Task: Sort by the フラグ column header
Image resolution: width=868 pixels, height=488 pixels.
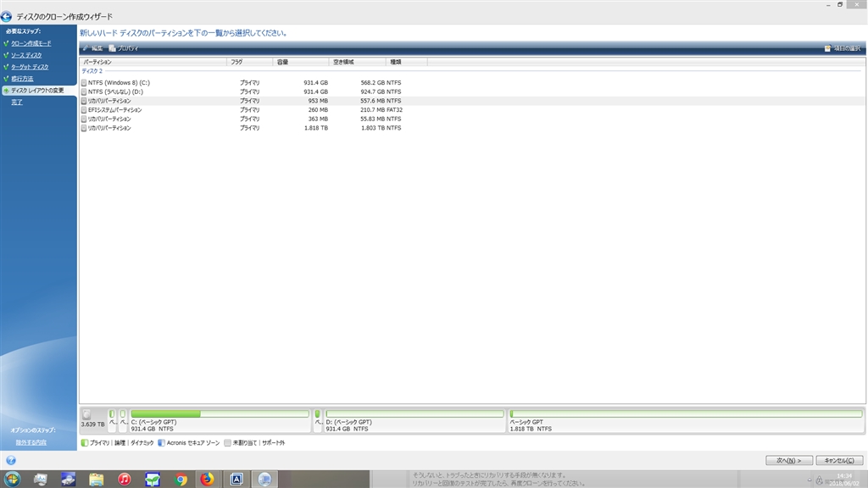Action: 250,62
